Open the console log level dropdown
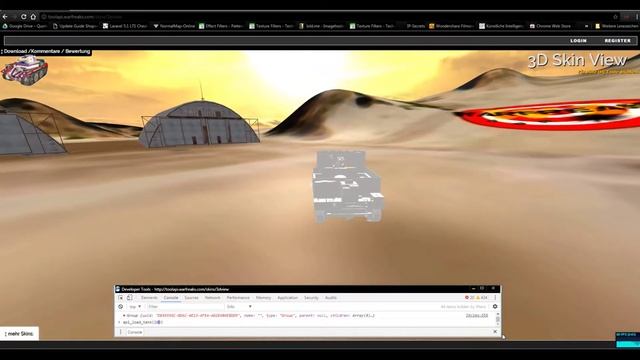Viewport: 640px width, 360px height. [239, 306]
